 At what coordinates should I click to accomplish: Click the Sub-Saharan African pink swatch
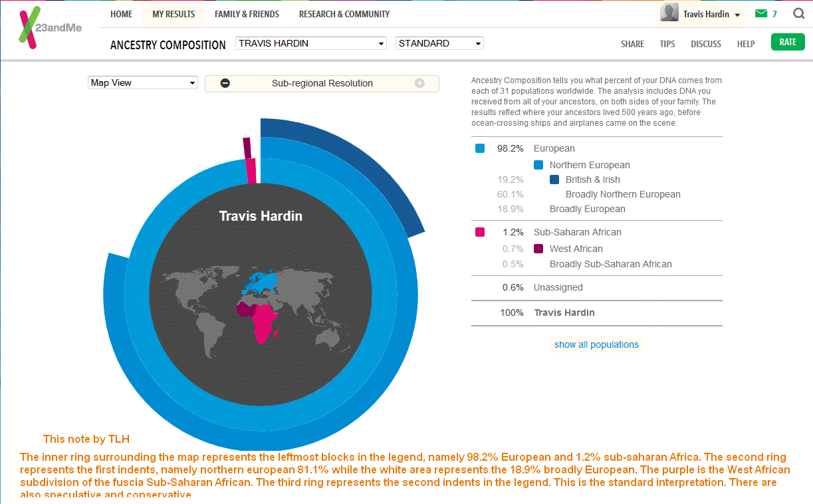coord(480,232)
